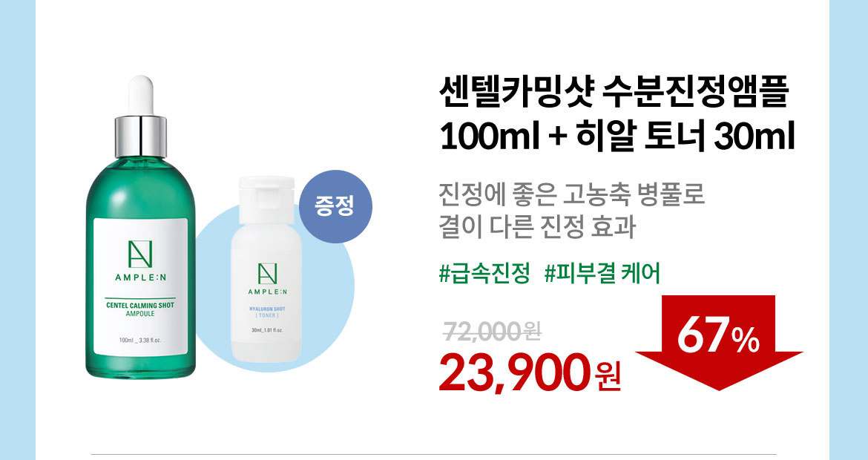Click the AMPLE:N logo on the green bottle

[140, 260]
